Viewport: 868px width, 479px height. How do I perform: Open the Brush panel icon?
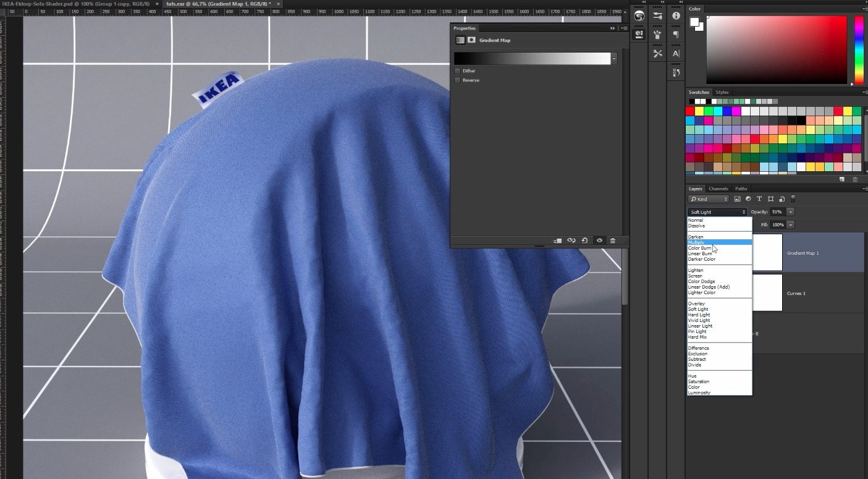click(657, 35)
